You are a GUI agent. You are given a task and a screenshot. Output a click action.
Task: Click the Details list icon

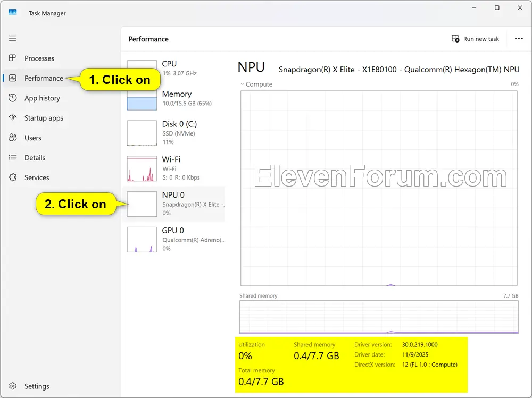click(13, 157)
